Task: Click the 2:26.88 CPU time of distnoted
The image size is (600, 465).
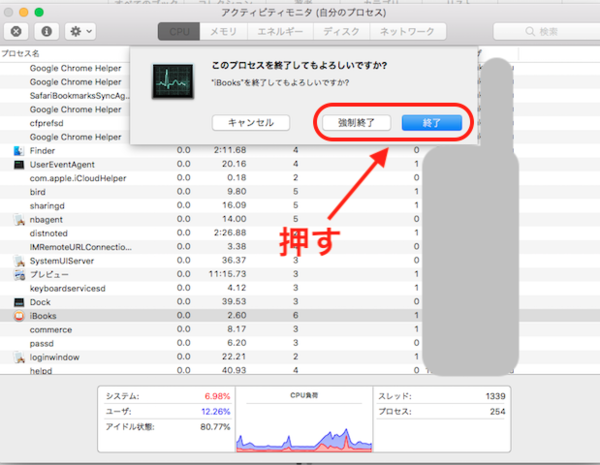Action: (230, 233)
